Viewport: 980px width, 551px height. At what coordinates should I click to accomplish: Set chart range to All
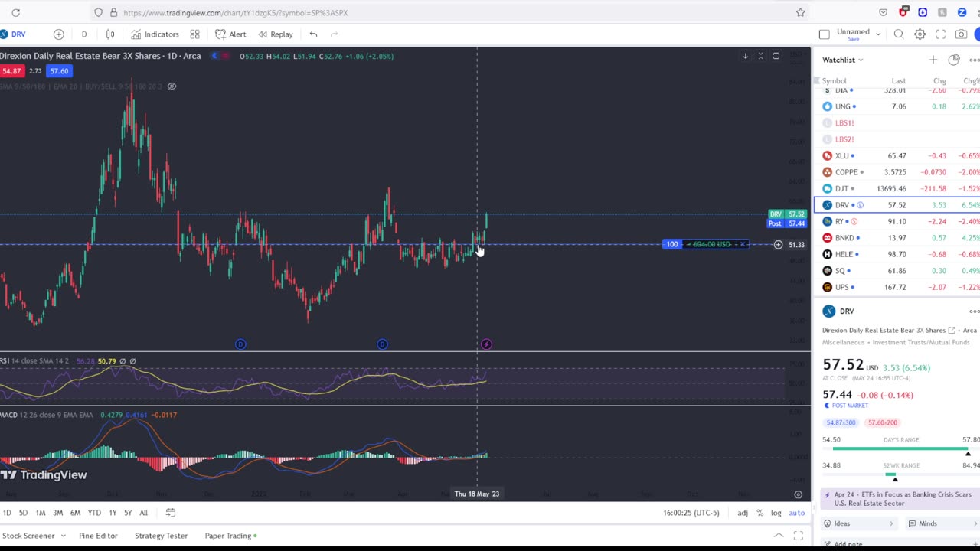pyautogui.click(x=143, y=513)
